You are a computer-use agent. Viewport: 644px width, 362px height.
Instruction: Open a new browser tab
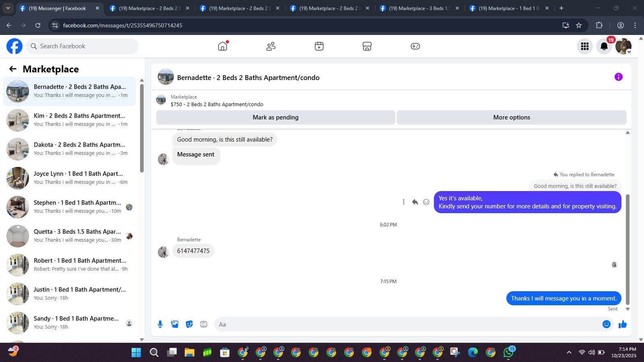561,8
